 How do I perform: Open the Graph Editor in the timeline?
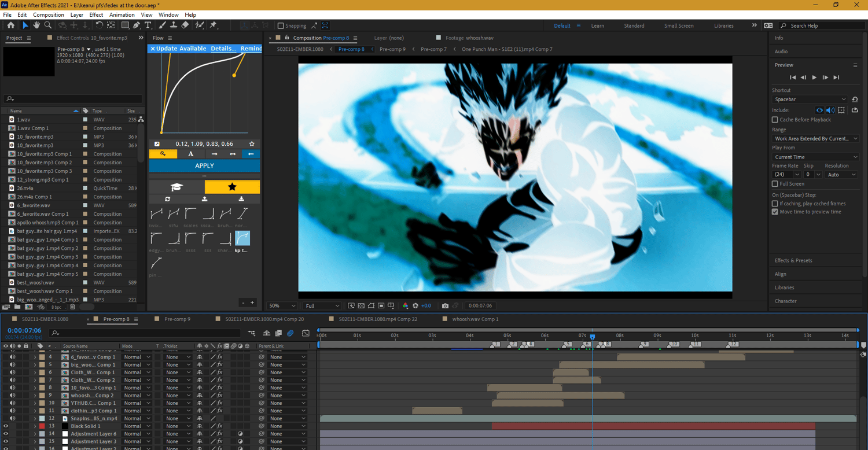click(x=306, y=333)
